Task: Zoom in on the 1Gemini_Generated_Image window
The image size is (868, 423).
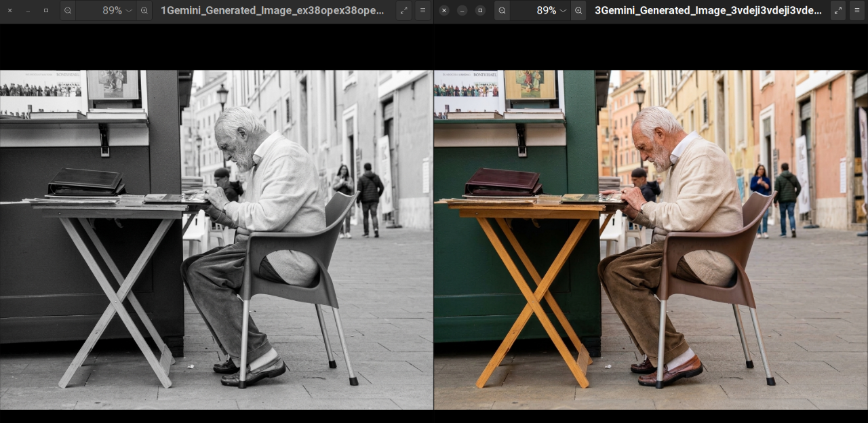Action: point(144,11)
